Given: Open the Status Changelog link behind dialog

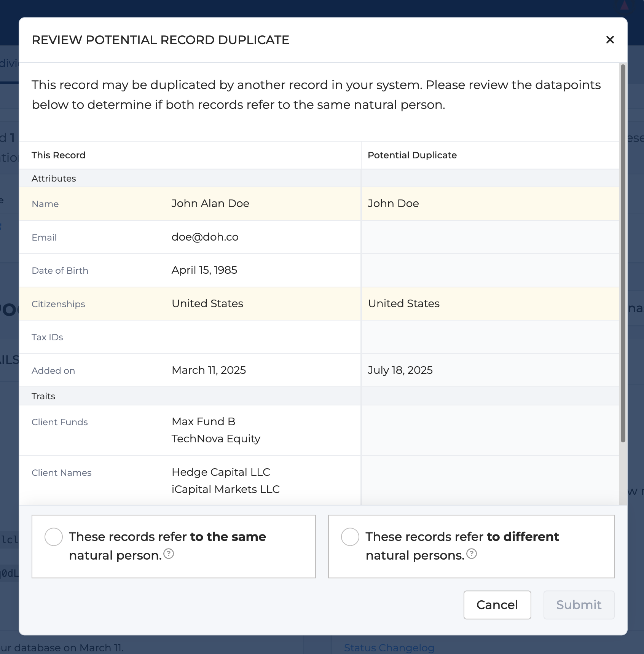Looking at the screenshot, I should coord(389,648).
